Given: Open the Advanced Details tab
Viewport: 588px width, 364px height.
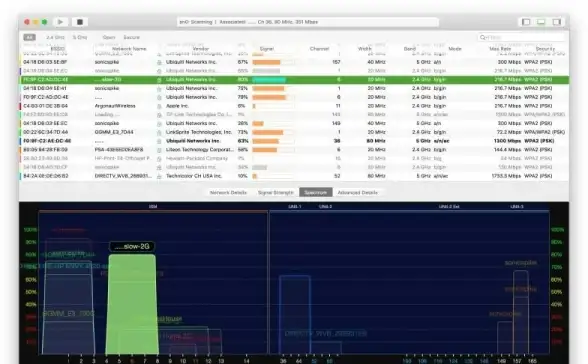Looking at the screenshot, I should 357,192.
